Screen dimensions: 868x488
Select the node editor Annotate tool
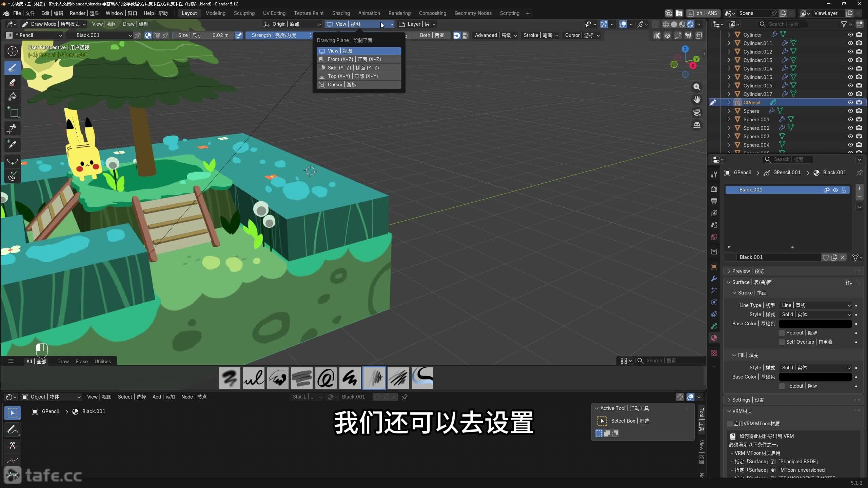click(x=13, y=429)
